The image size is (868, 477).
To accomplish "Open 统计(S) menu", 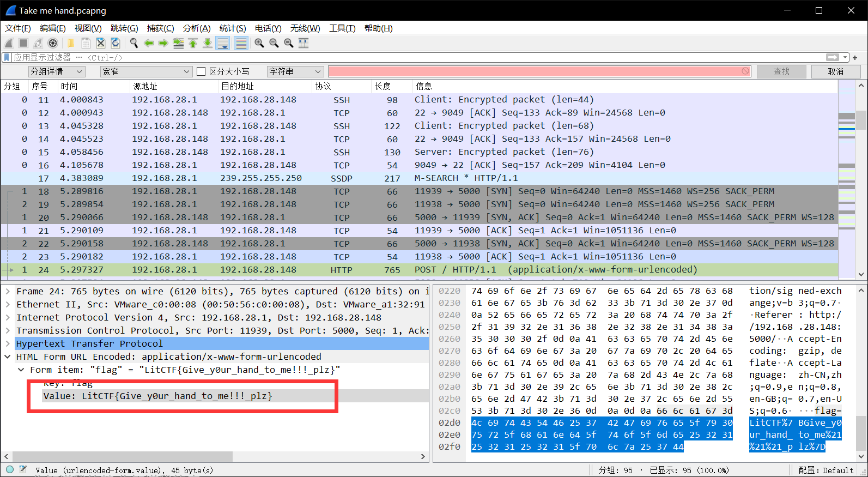I will coord(233,28).
